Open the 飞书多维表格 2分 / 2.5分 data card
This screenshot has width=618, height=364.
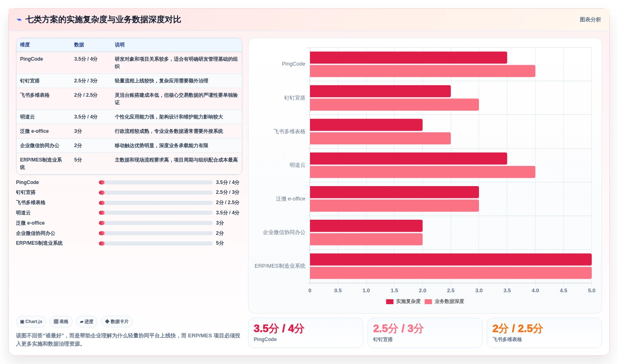(544, 333)
